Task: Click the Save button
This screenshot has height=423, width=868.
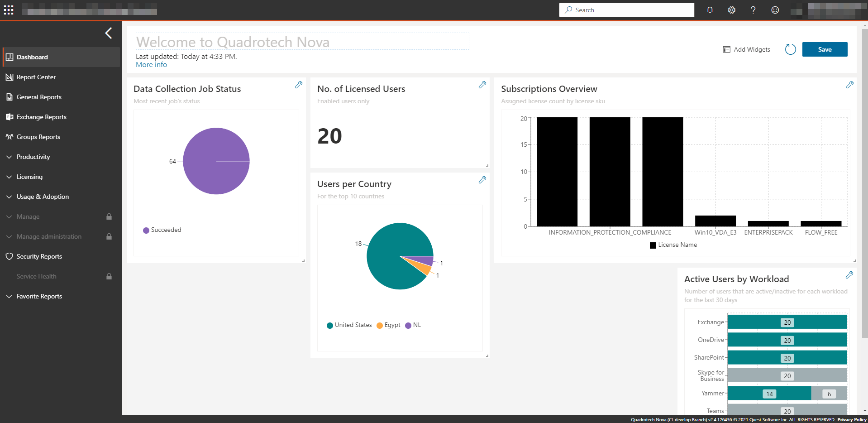Action: coord(825,49)
